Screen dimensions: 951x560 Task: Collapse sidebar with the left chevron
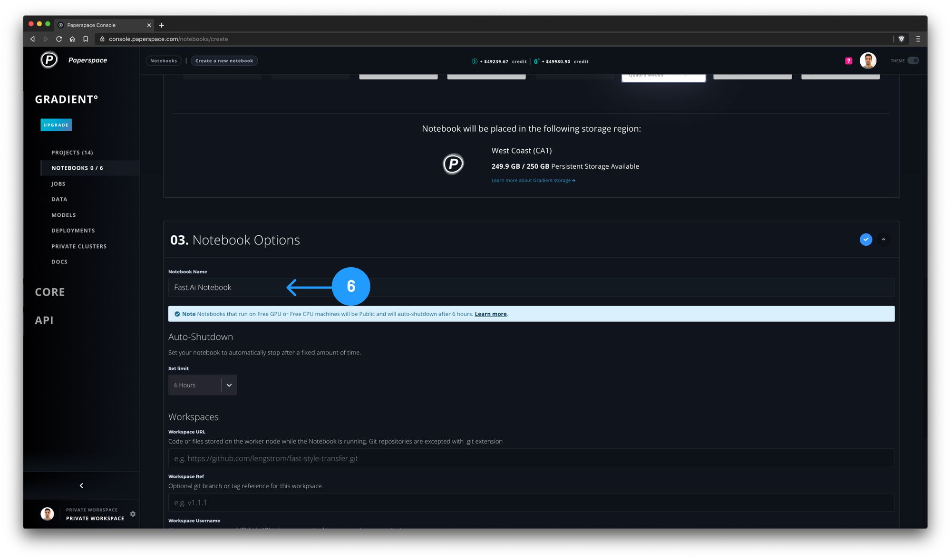81,485
